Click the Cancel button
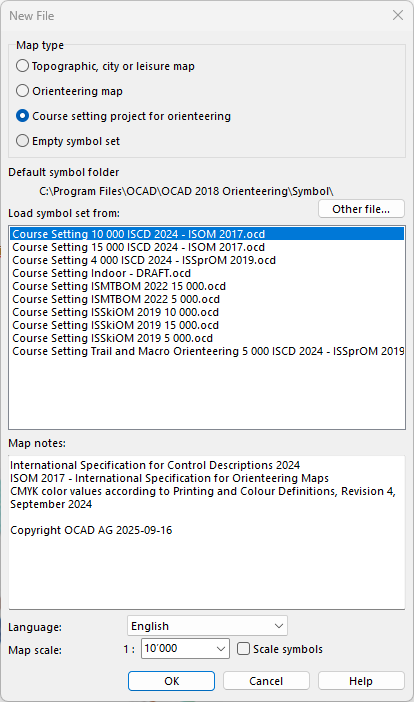The width and height of the screenshot is (414, 702). (266, 681)
